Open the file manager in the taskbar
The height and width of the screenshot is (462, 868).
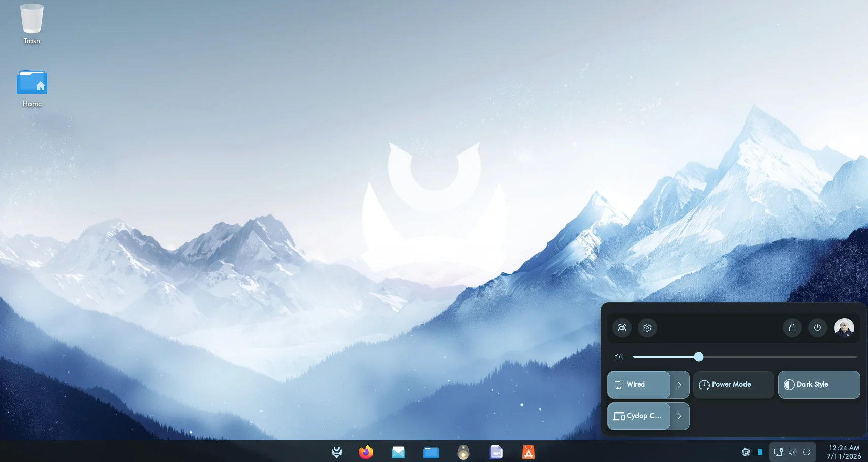click(431, 452)
